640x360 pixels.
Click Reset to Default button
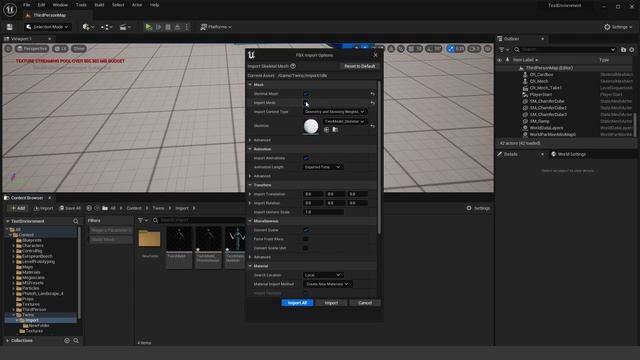359,66
